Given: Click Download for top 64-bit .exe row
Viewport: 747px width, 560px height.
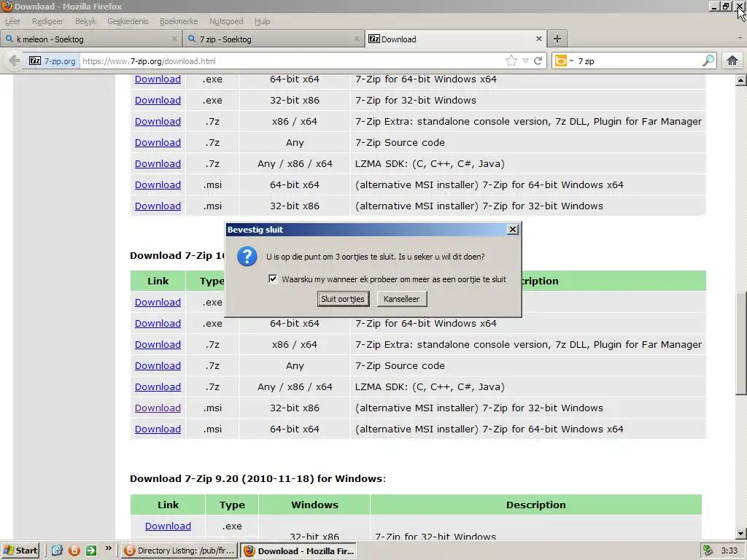Looking at the screenshot, I should click(158, 79).
